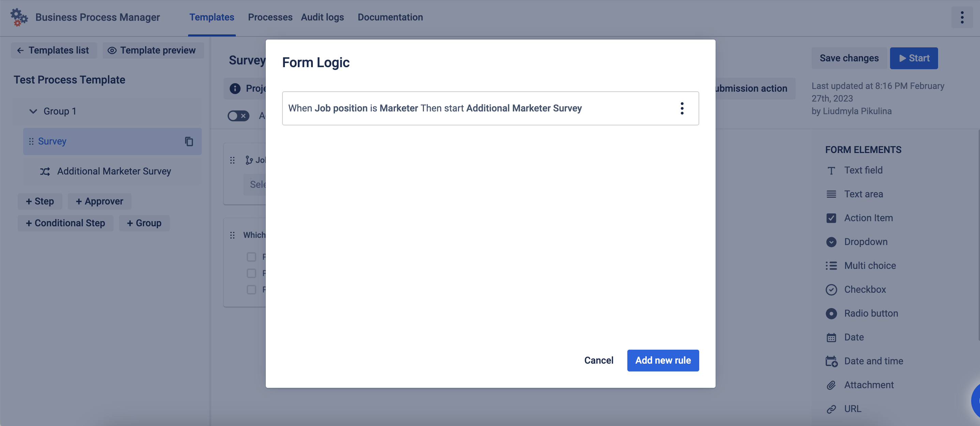Click the drag handle on Survey step
The image size is (980, 426).
(x=31, y=141)
